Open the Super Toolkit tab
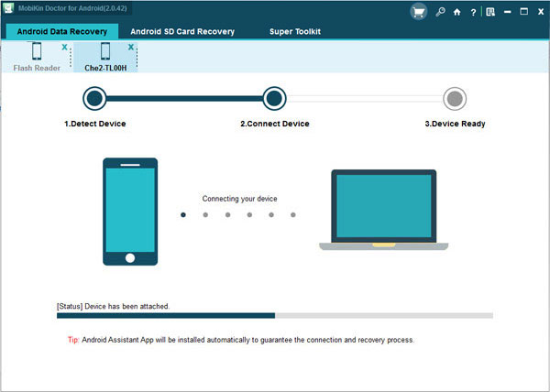 coord(295,31)
